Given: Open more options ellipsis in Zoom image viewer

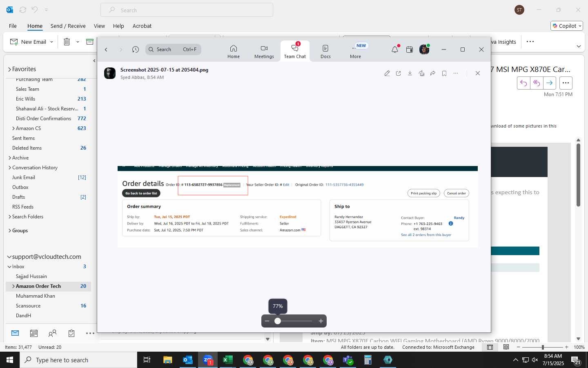Looking at the screenshot, I should [456, 73].
